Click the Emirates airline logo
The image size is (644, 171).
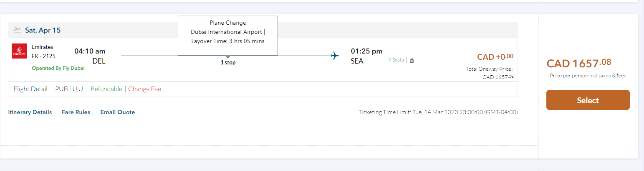click(x=19, y=51)
